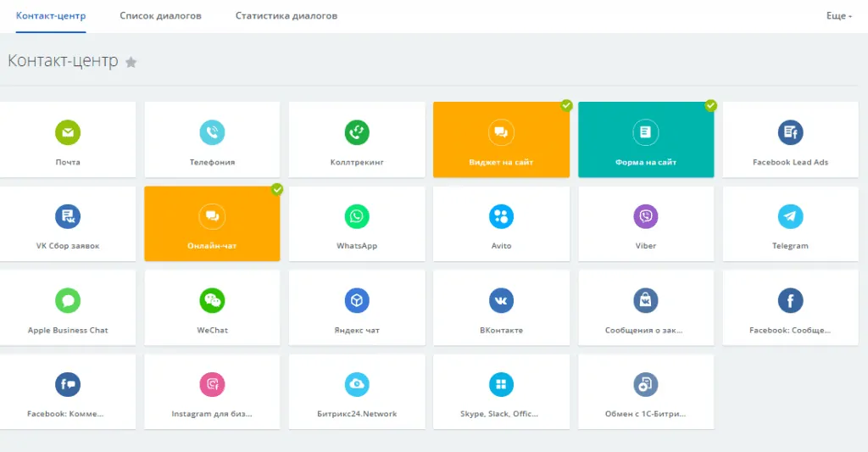Open the Битрикс24.Network cloud icon
The height and width of the screenshot is (452, 868).
tap(357, 384)
